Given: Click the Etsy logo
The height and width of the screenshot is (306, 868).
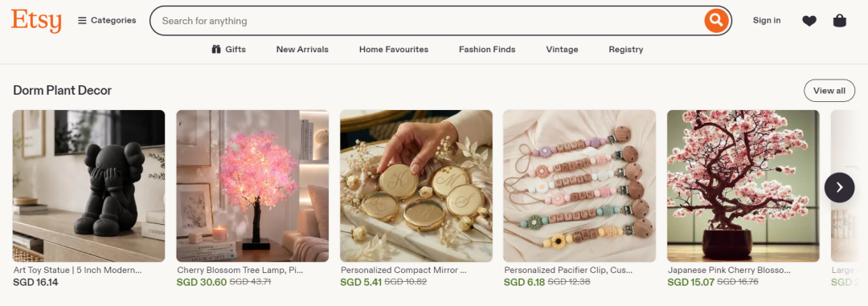Looking at the screenshot, I should pos(36,21).
